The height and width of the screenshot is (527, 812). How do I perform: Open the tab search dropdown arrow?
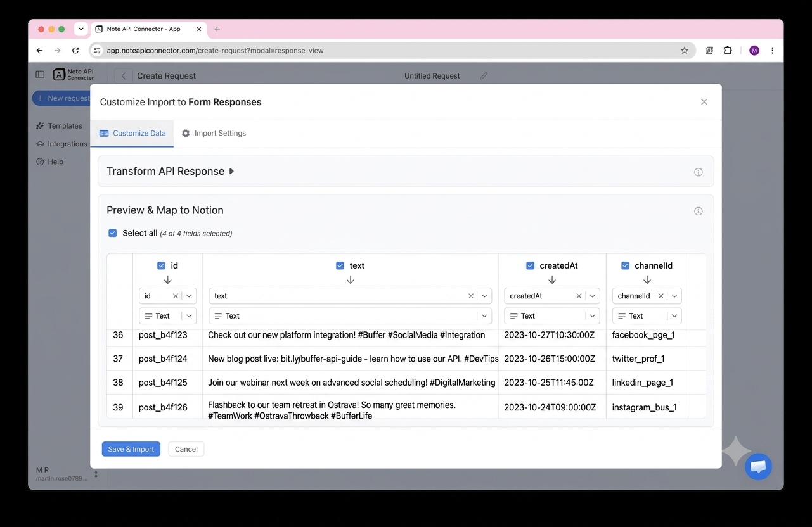81,29
